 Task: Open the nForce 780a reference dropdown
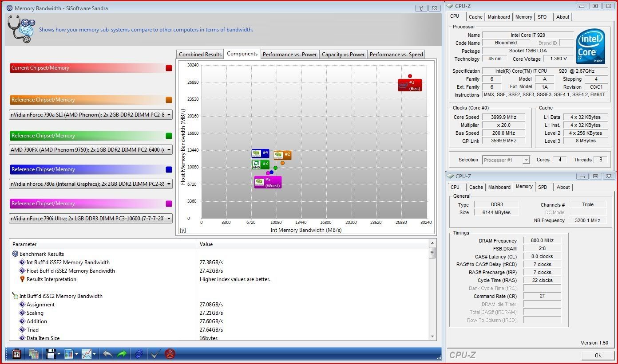(91, 184)
